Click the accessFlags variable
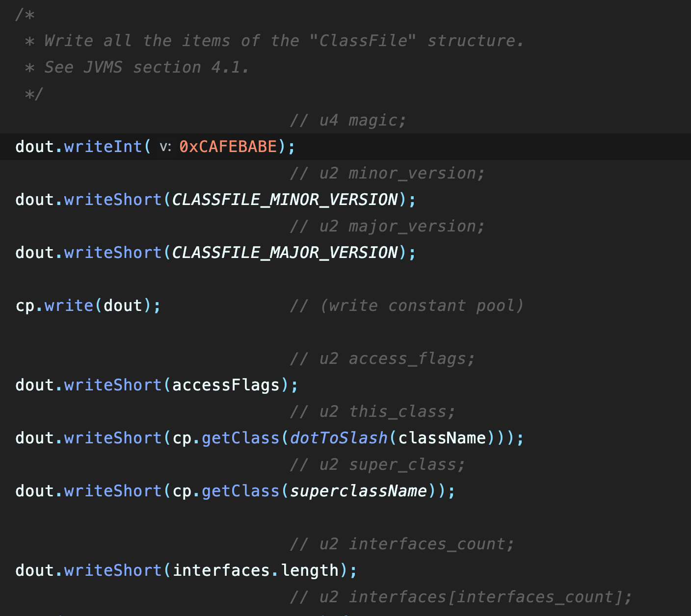 tap(226, 385)
